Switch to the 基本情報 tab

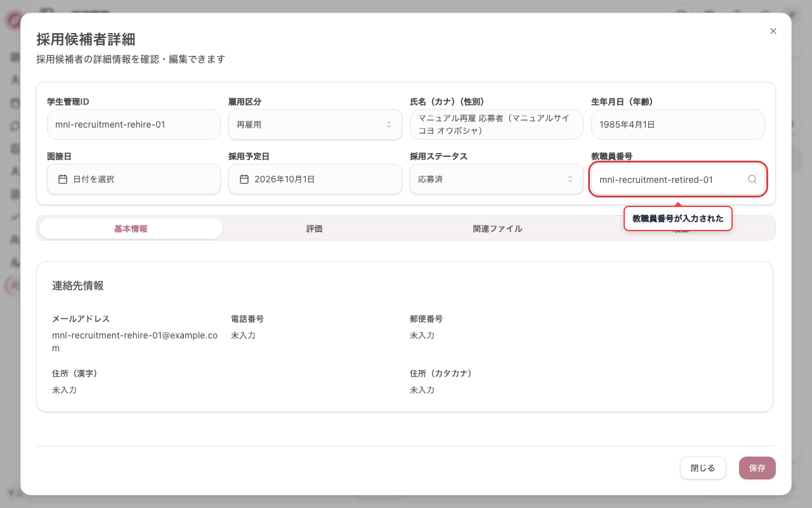(131, 229)
